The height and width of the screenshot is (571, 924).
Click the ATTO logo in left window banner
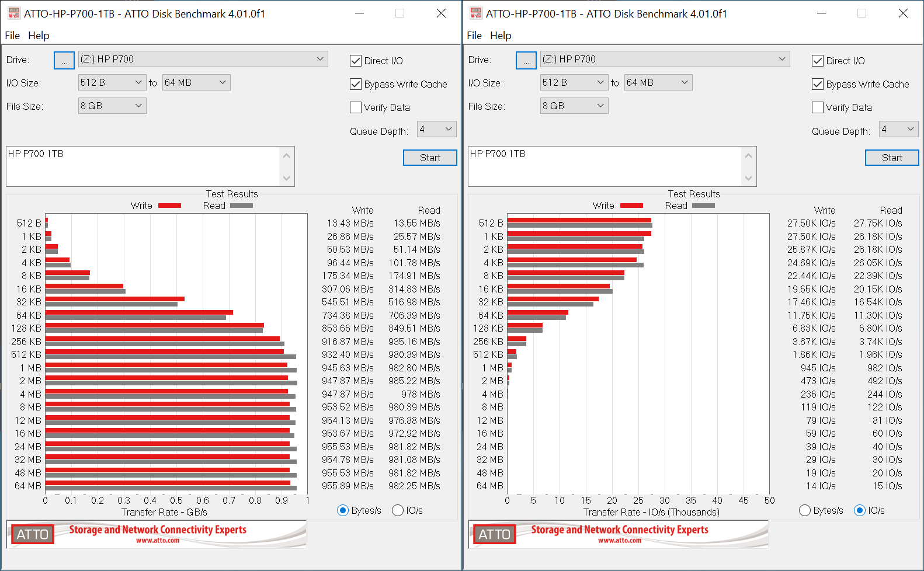tap(33, 534)
